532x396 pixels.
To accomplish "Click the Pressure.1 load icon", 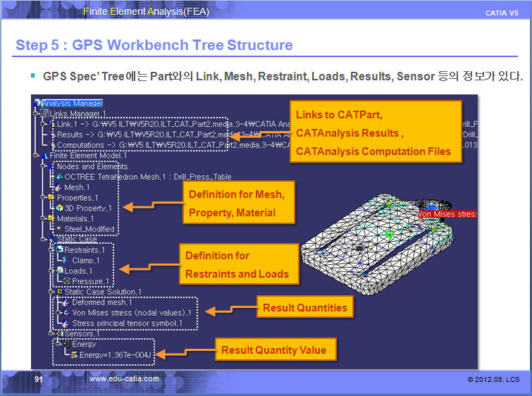I will [65, 282].
